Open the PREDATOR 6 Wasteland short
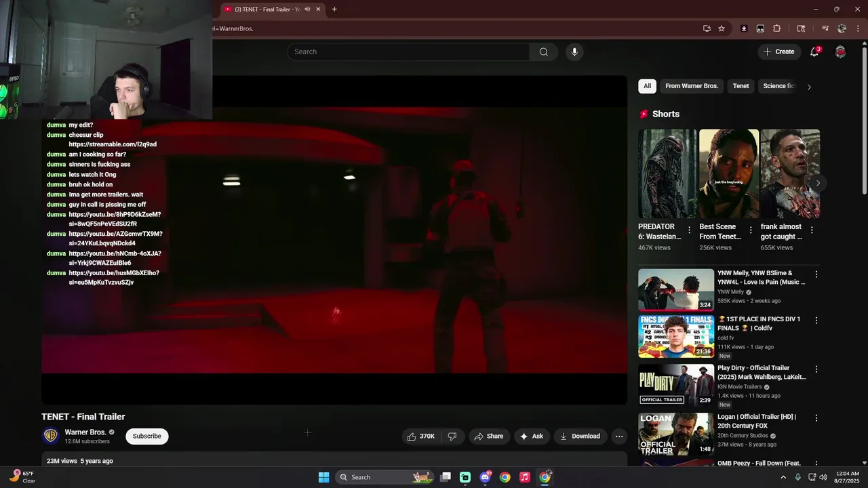 (667, 174)
